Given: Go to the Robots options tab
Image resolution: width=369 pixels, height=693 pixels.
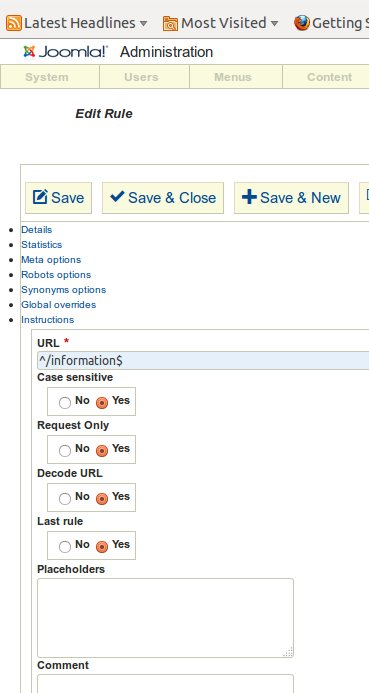Looking at the screenshot, I should pos(56,274).
